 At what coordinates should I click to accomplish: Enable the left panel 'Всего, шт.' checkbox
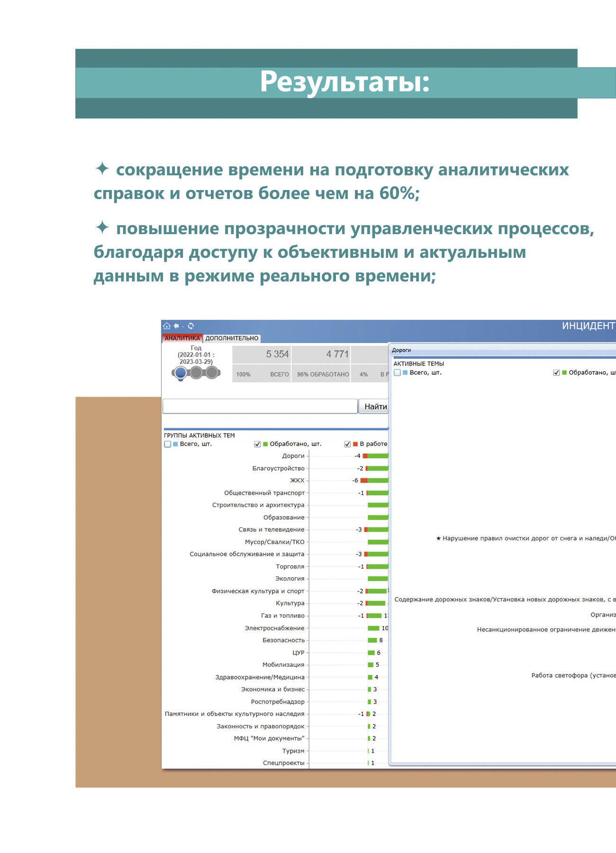[x=167, y=444]
